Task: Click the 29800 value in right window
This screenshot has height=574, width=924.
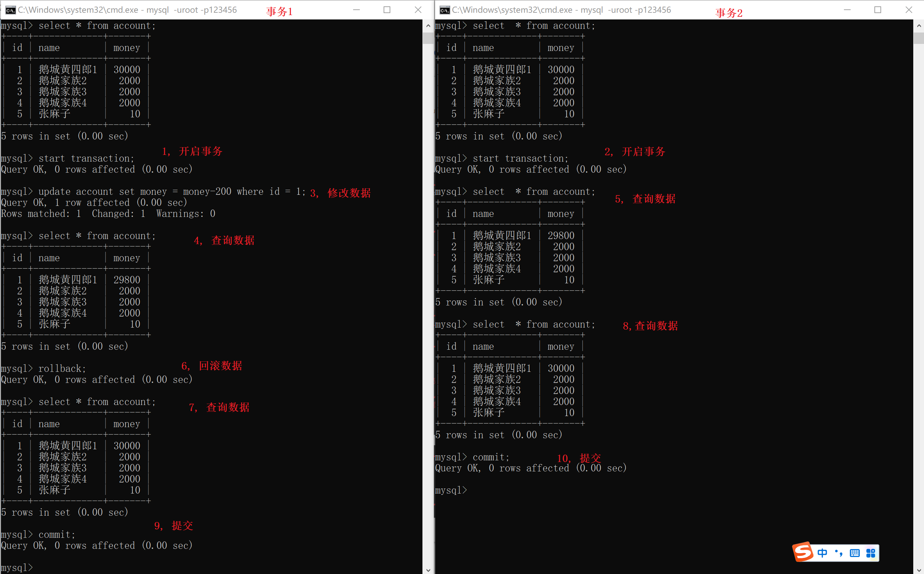Action: pyautogui.click(x=561, y=235)
